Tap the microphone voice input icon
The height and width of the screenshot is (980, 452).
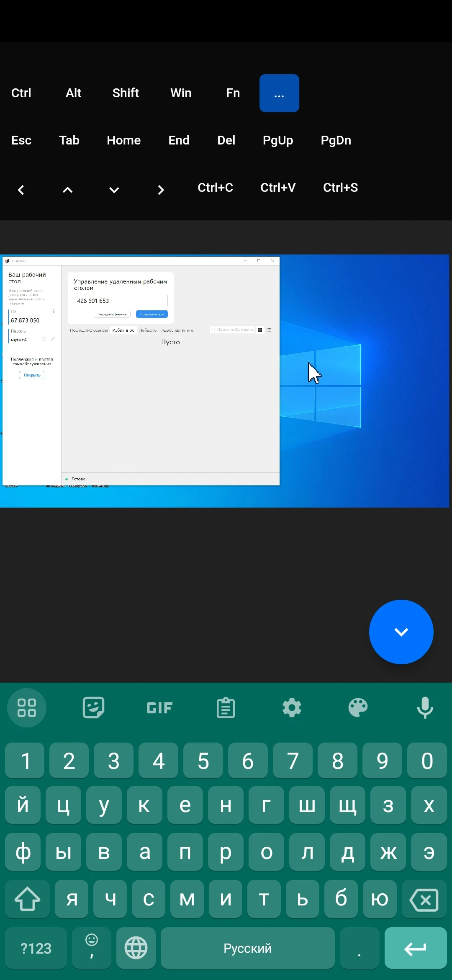coord(425,708)
